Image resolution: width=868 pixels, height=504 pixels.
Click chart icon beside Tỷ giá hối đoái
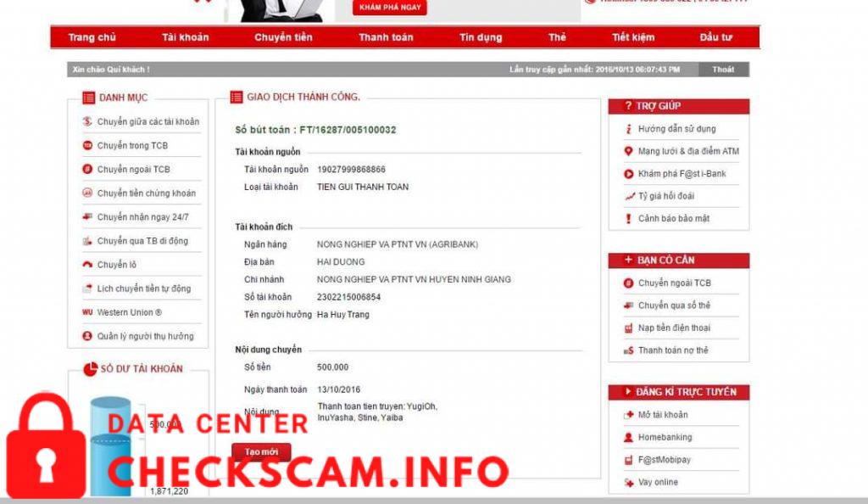629,196
